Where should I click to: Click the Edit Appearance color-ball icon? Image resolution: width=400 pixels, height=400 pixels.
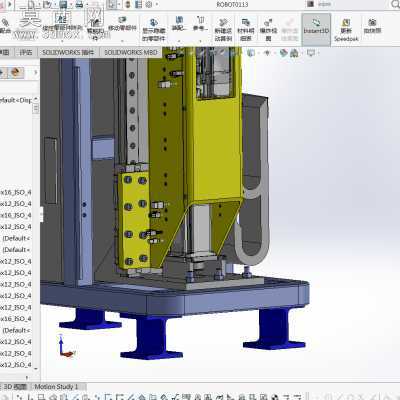[x=284, y=53]
